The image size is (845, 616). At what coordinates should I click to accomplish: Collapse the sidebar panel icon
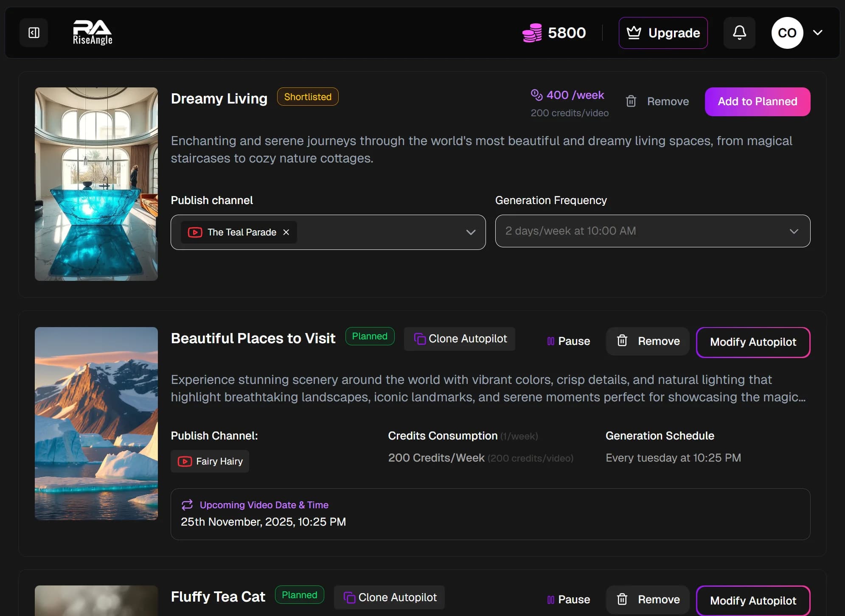pyautogui.click(x=34, y=33)
